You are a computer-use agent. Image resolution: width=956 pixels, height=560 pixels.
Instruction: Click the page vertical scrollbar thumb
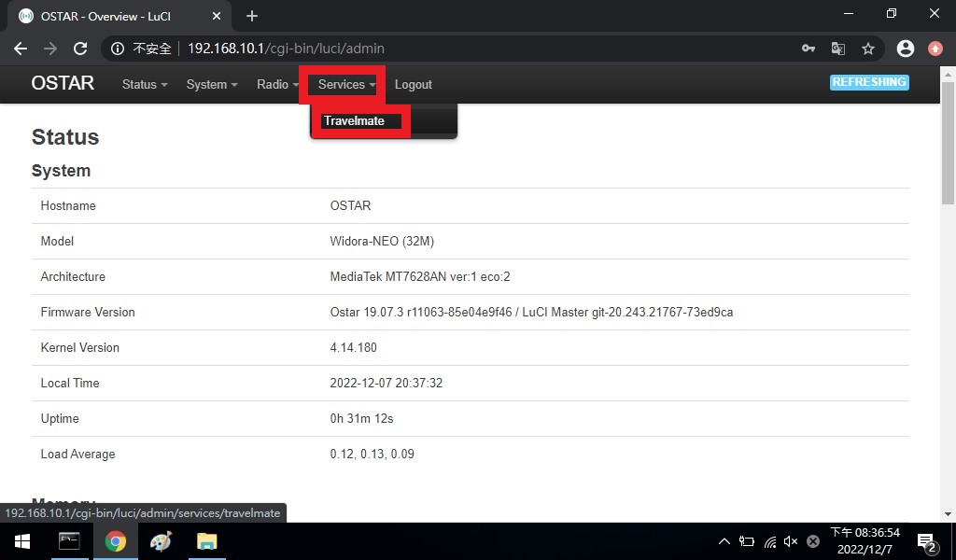click(x=949, y=143)
